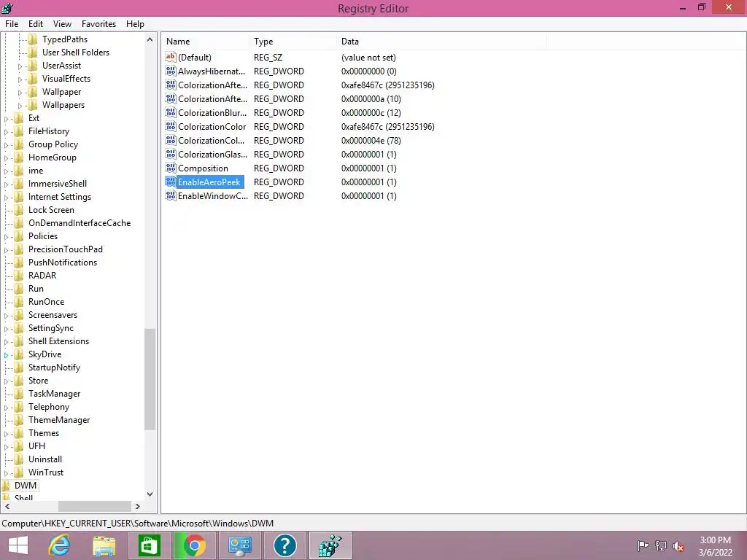Open the Help menu
The width and height of the screenshot is (747, 560).
[x=135, y=24]
